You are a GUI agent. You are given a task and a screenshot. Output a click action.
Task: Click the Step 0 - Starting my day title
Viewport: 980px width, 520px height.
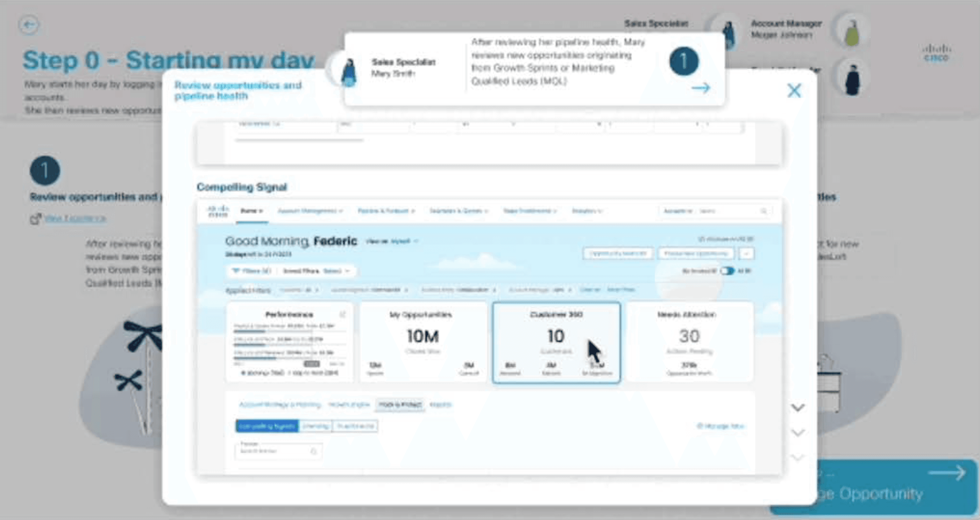168,60
